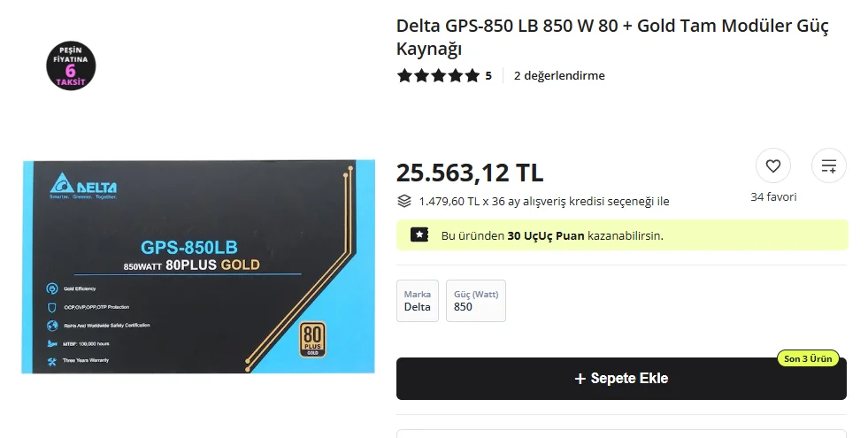Open the add-to-list icon button
This screenshot has height=438, width=868.
pyautogui.click(x=829, y=165)
